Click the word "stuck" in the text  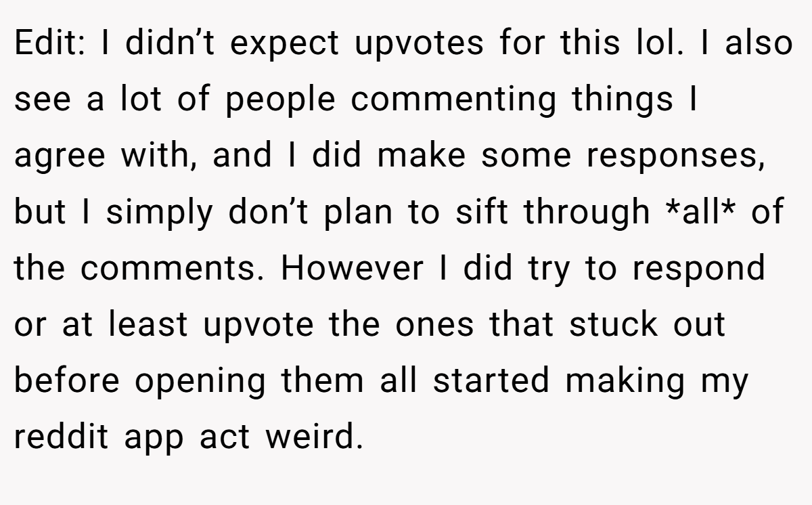point(614,325)
